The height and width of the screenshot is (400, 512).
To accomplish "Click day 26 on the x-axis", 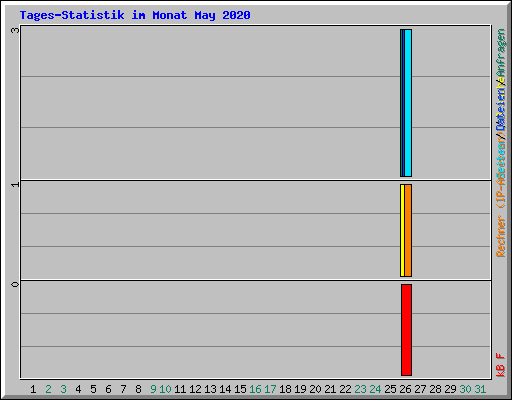I will [x=405, y=389].
